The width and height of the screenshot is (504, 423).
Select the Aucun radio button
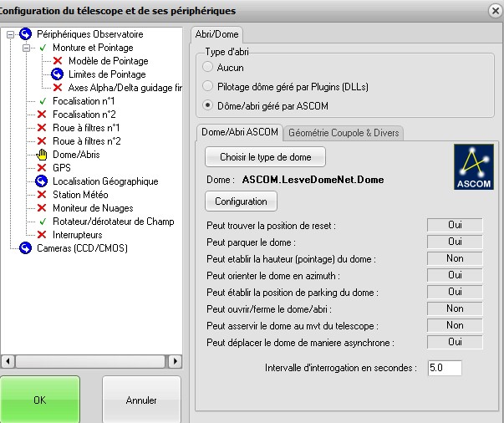coord(208,67)
